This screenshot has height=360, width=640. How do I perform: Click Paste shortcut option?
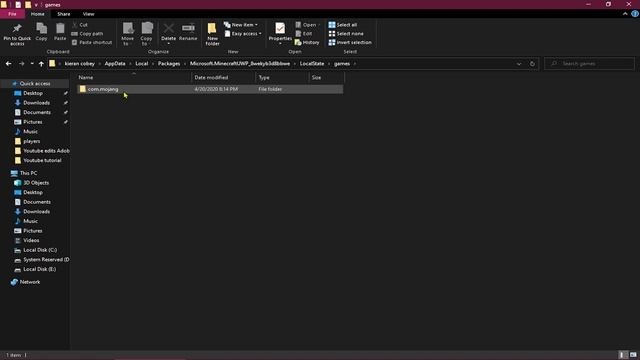tap(92, 42)
